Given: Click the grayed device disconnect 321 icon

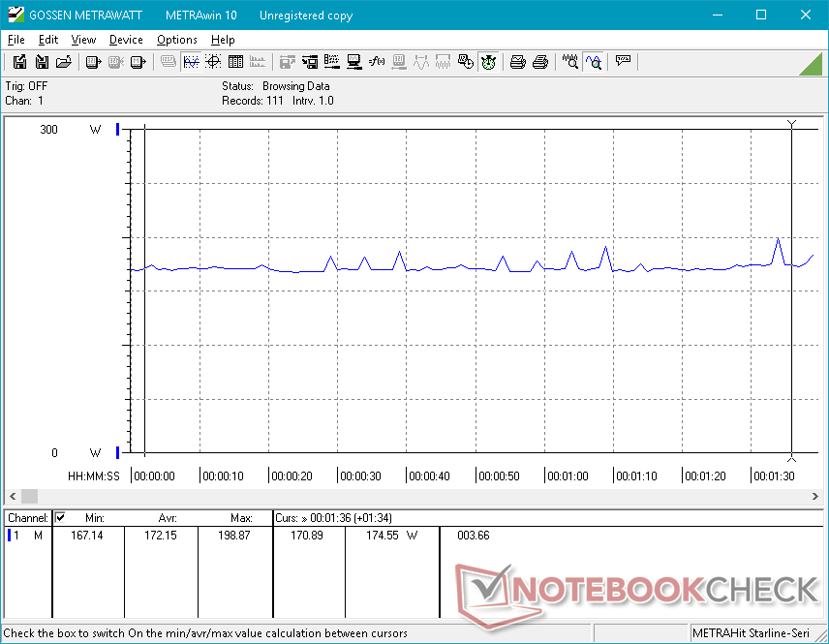Looking at the screenshot, I should [115, 62].
